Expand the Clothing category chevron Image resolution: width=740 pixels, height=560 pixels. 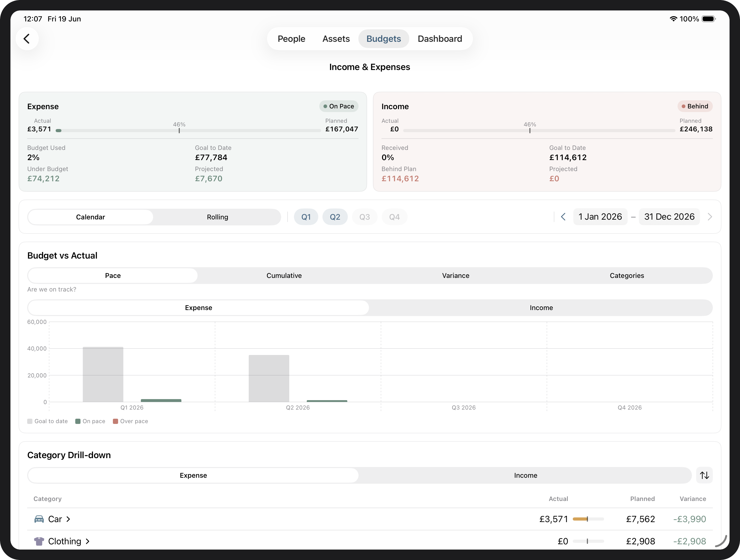pos(88,541)
